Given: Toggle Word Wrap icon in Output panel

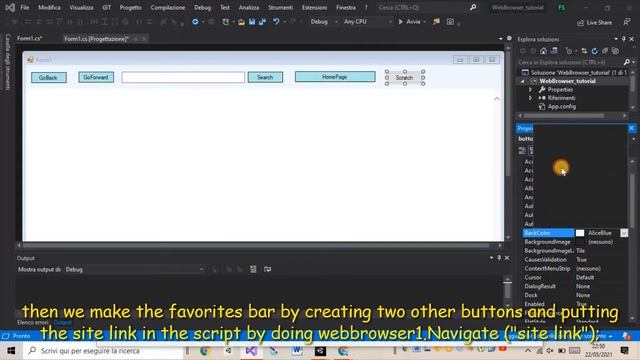Looking at the screenshot, I should (267, 269).
